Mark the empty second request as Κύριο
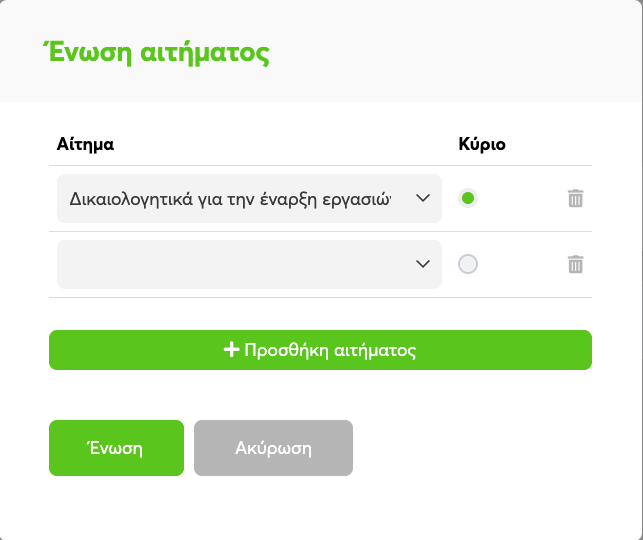 pyautogui.click(x=468, y=264)
